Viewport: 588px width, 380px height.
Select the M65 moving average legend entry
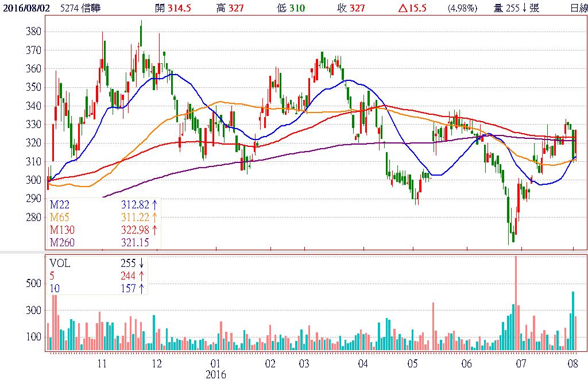tap(59, 217)
